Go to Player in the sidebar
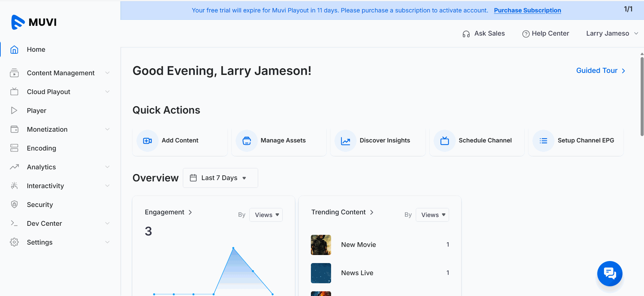The image size is (644, 296). (36, 111)
